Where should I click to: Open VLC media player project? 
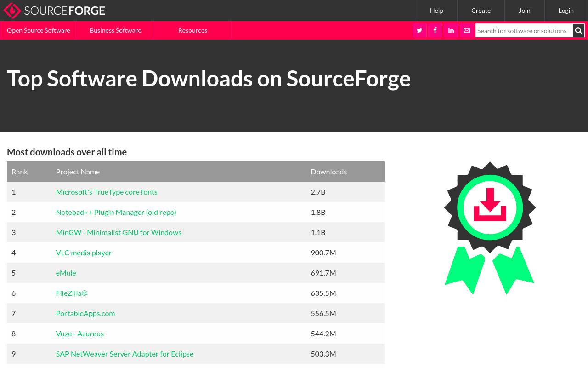coord(84,253)
